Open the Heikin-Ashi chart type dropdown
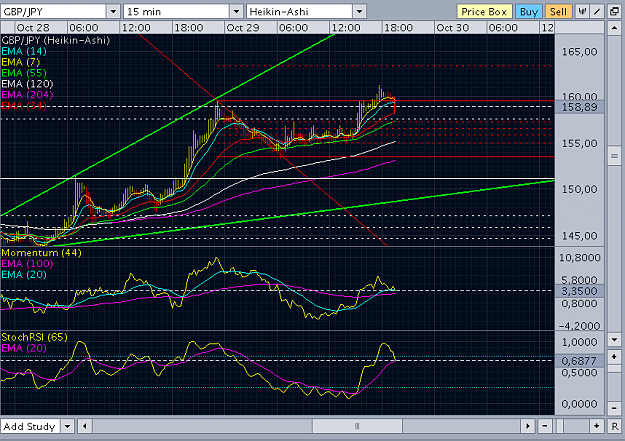Screen dimensions: 625x441 point(360,12)
